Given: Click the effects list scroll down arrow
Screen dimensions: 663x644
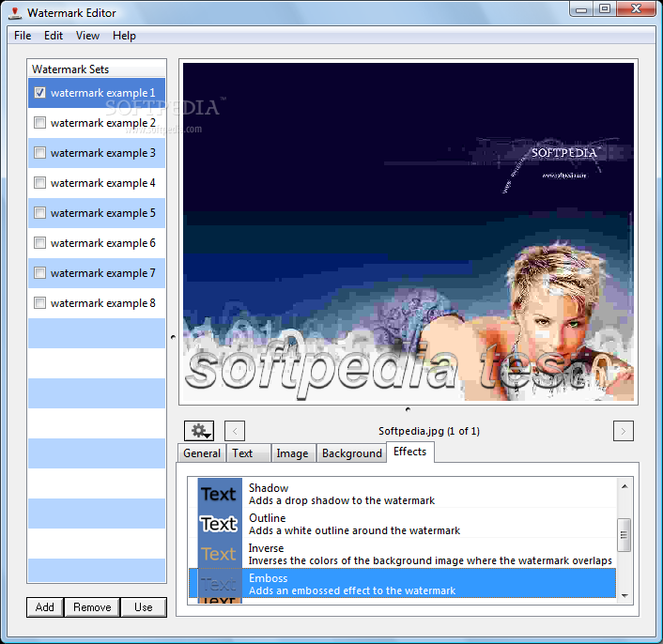Looking at the screenshot, I should (624, 596).
